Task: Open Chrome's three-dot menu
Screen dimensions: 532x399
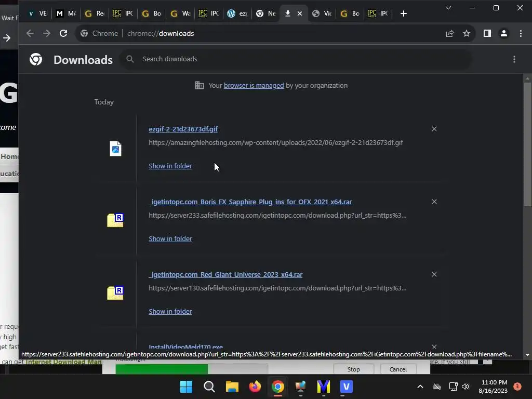Action: (521, 33)
